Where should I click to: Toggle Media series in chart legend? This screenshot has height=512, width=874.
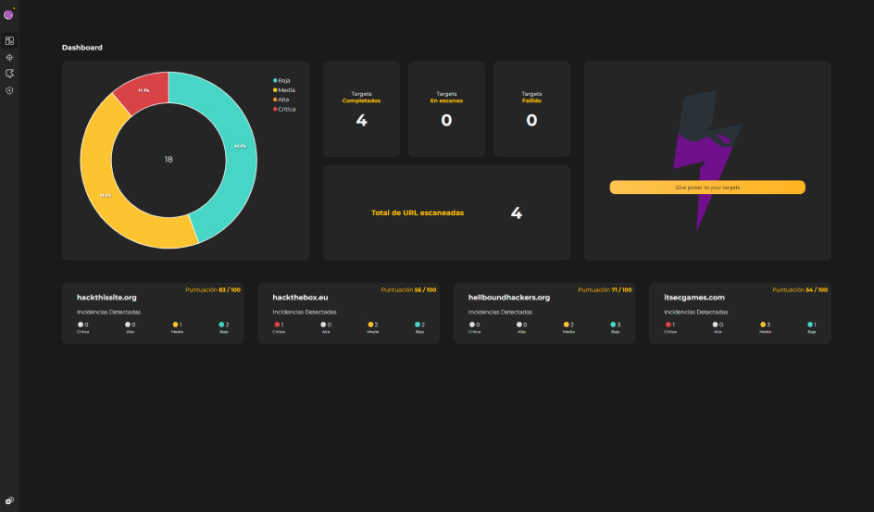point(284,90)
